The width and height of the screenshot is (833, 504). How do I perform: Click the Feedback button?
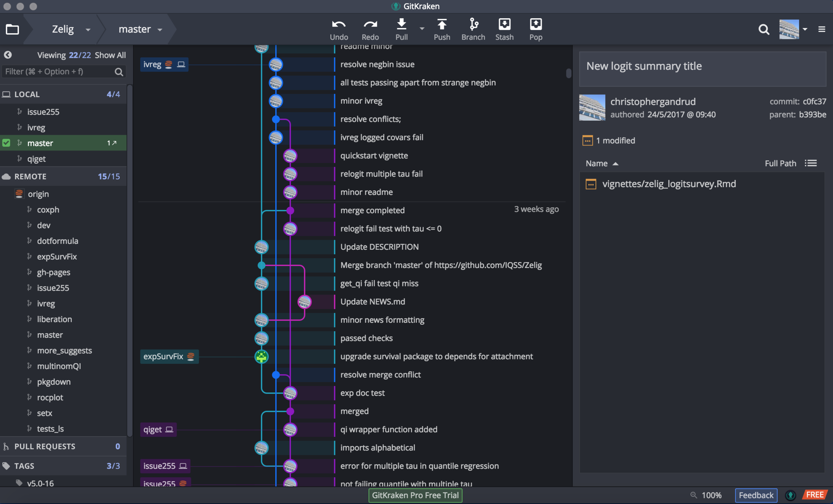point(756,495)
